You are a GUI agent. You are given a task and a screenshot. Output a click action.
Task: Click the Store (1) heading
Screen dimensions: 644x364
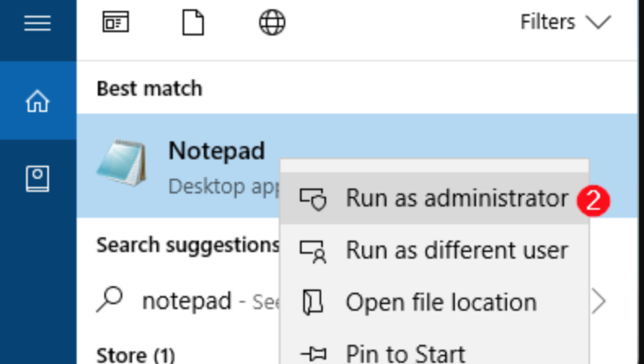coord(135,355)
